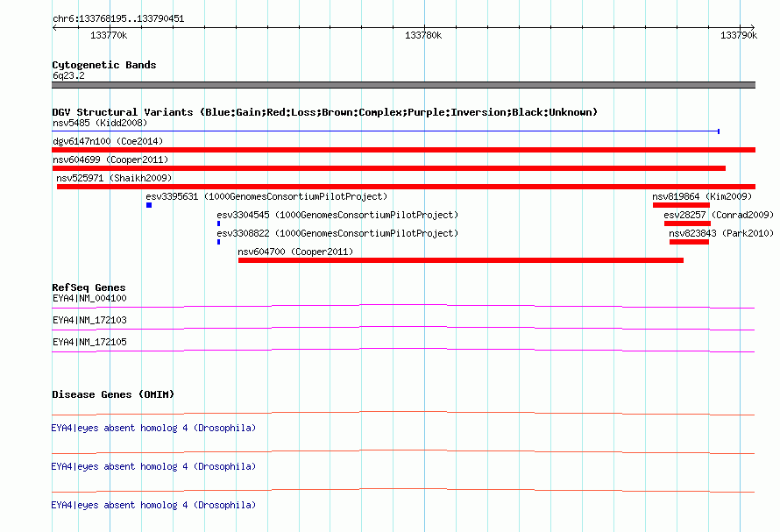Click the chr6:133768195..133790451 coordinate text
Screen dimensions: 780x532
[118, 19]
